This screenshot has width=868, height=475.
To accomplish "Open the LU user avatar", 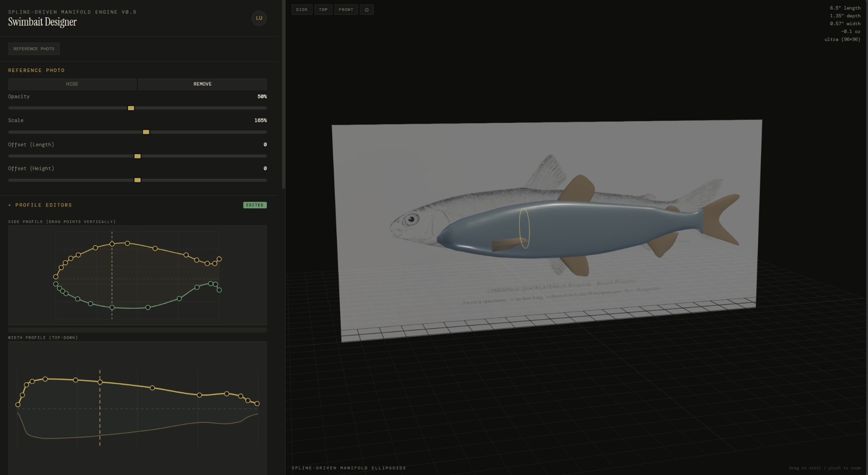I will point(259,18).
